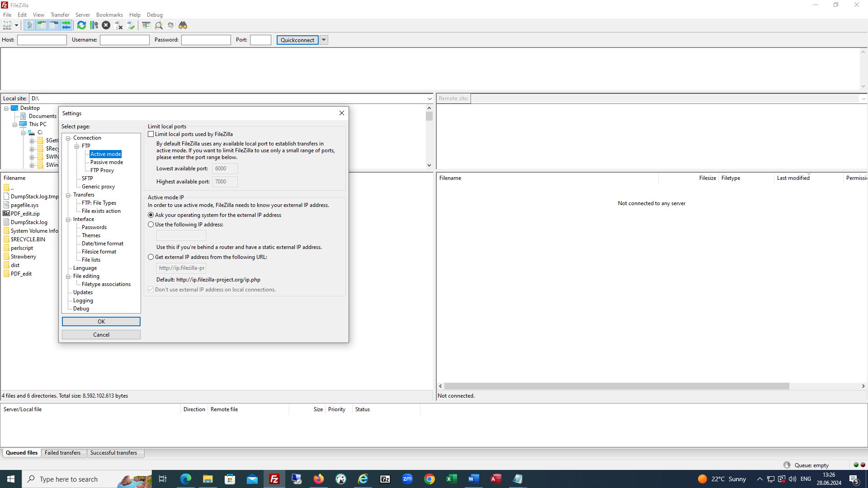Enable Limit local ports used by FileZilla
The width and height of the screenshot is (868, 488).
[x=151, y=134]
